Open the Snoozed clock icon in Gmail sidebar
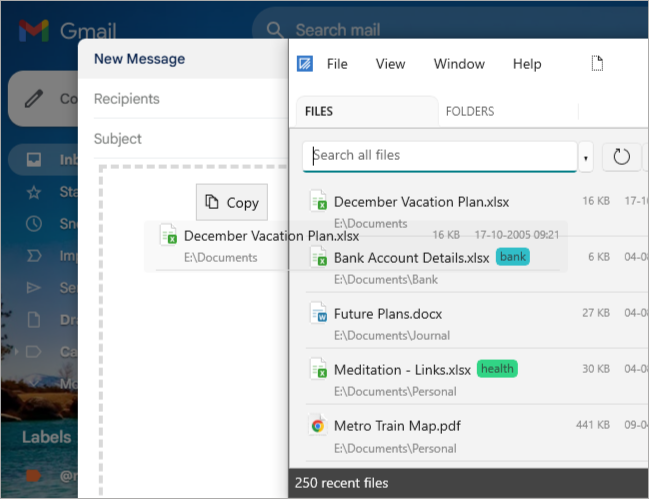 point(34,223)
